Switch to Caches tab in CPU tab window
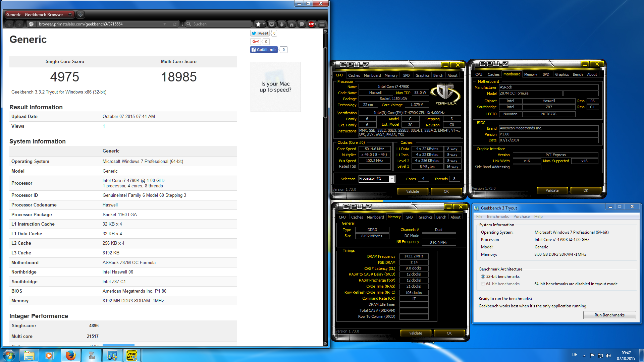This screenshot has width=644, height=362. click(x=354, y=75)
